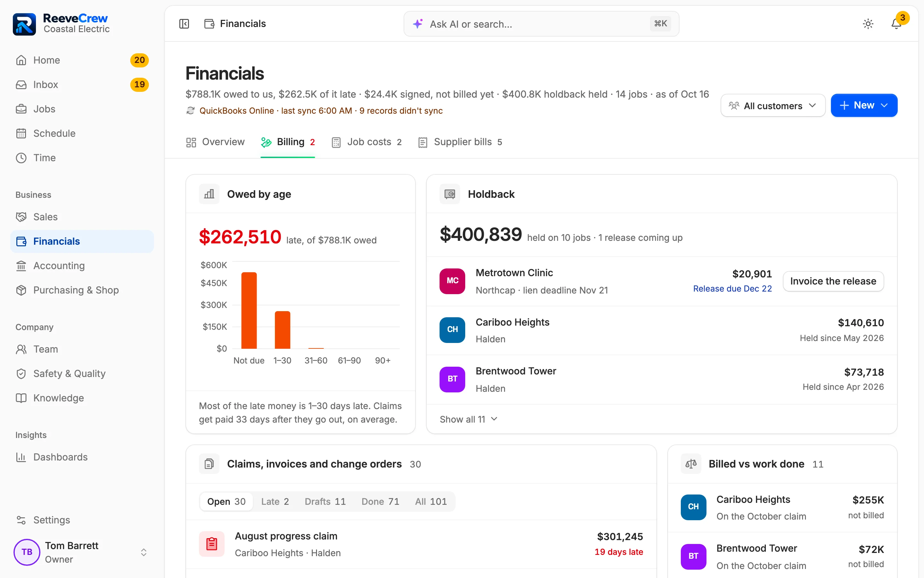924x578 pixels.
Task: Open the All customers dropdown
Action: 773,106
